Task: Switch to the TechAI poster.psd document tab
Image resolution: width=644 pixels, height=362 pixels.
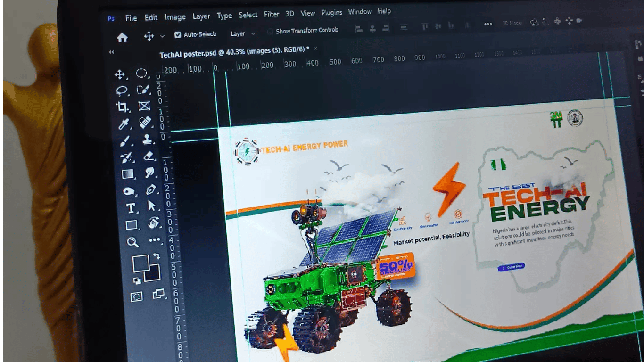Action: [x=234, y=51]
